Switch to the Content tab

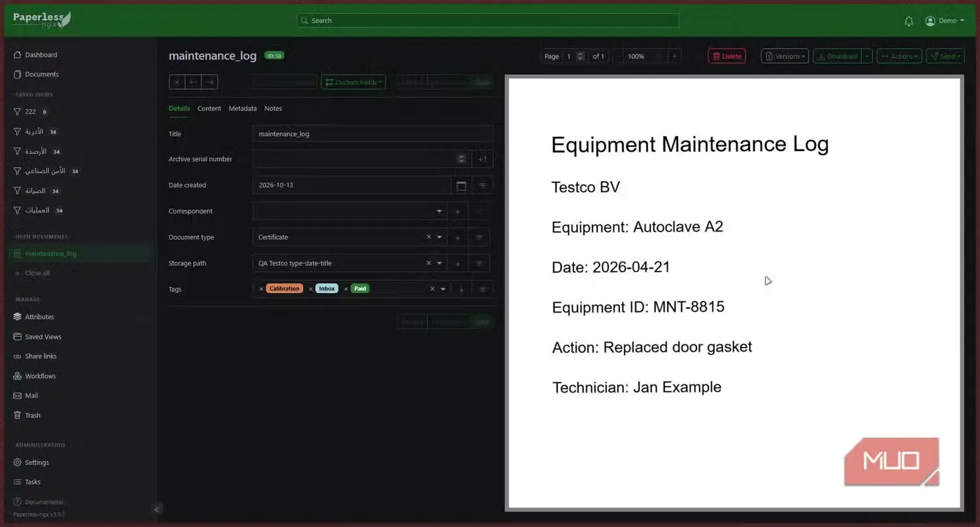(x=209, y=109)
